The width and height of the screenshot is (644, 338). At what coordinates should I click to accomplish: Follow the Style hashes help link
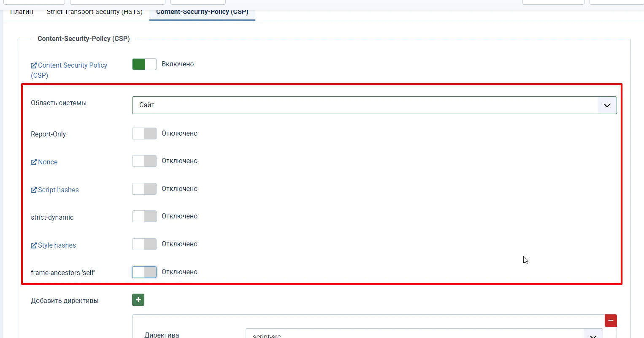(57, 245)
